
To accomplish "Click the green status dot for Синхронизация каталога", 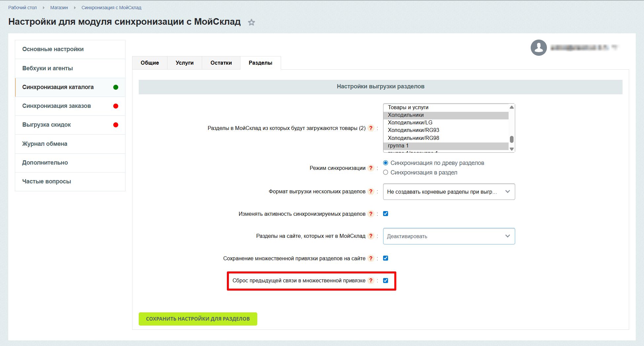I will coord(116,87).
